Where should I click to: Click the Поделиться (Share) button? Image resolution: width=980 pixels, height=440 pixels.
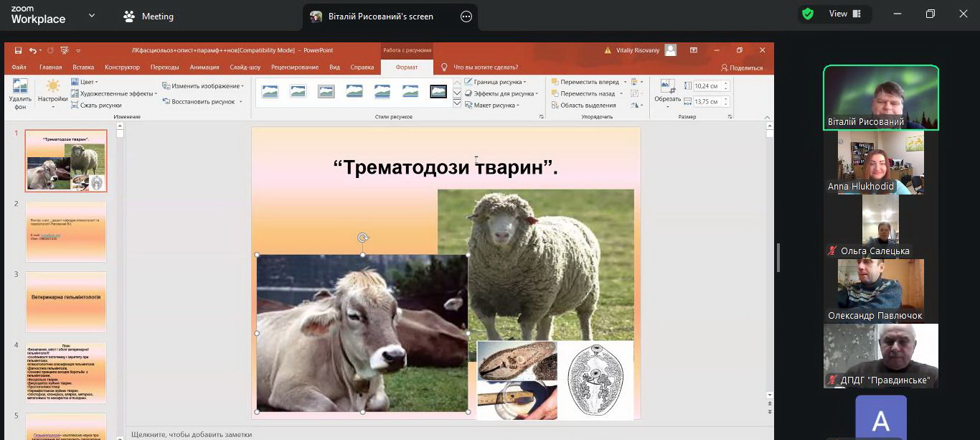pos(743,67)
